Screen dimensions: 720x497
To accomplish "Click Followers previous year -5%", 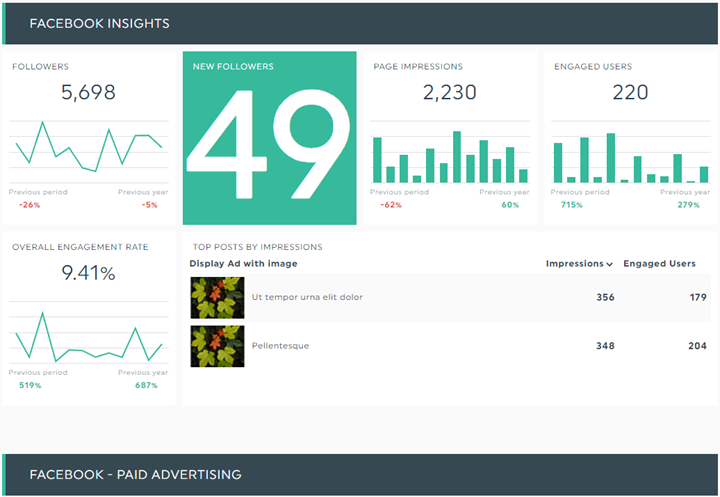I will click(x=150, y=205).
